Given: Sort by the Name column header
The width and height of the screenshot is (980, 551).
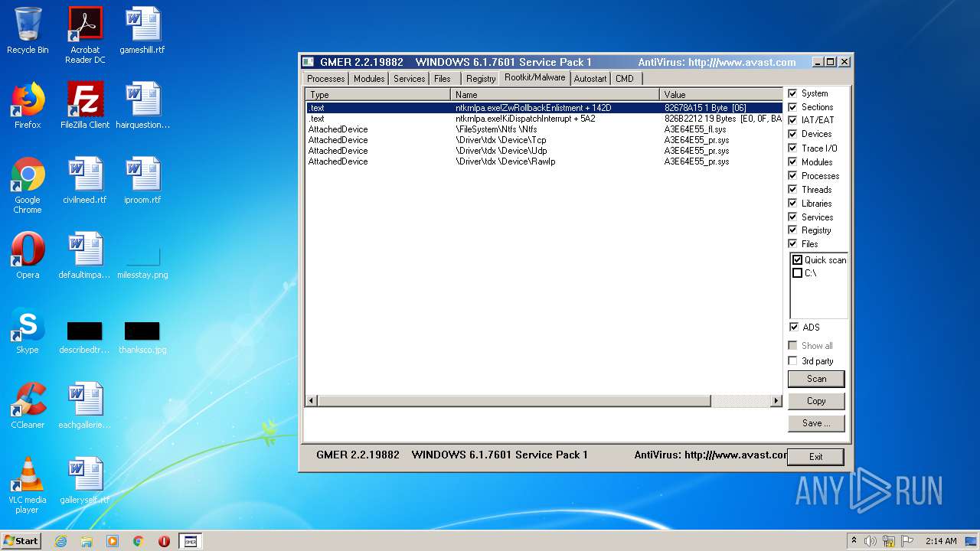Looking at the screenshot, I should (x=555, y=95).
